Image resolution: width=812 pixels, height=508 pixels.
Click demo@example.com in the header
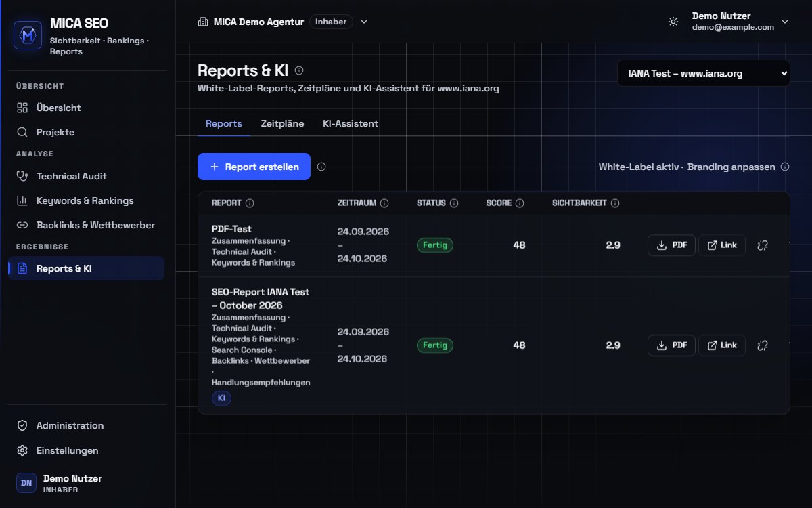(x=733, y=27)
